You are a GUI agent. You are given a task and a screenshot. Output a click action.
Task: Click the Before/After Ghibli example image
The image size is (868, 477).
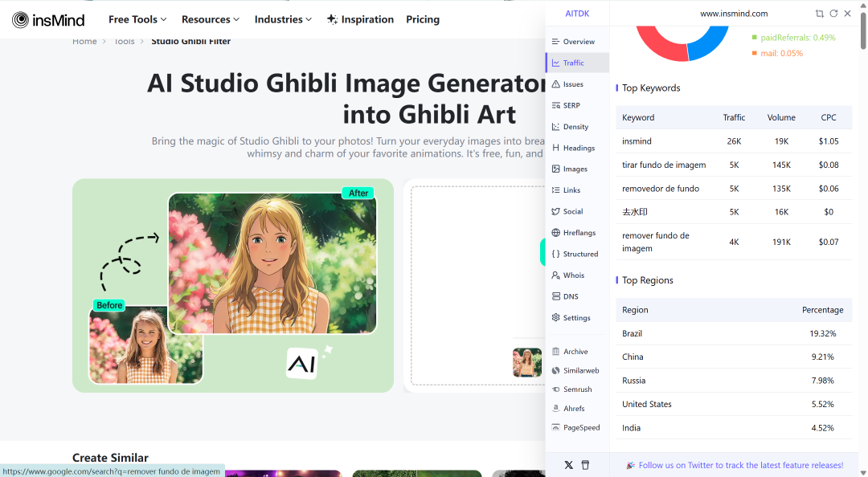[x=233, y=286]
